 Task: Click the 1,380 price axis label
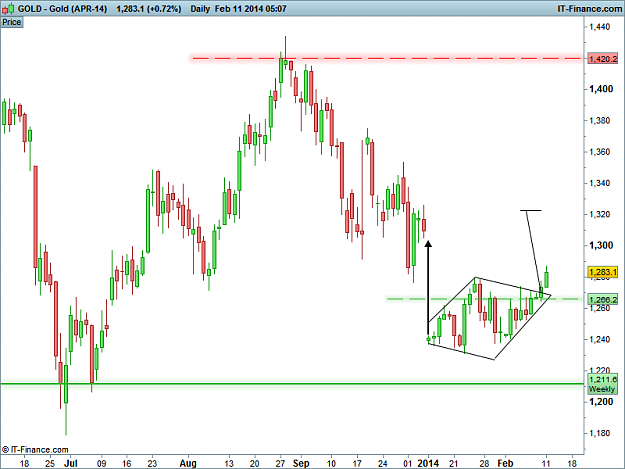tap(599, 120)
